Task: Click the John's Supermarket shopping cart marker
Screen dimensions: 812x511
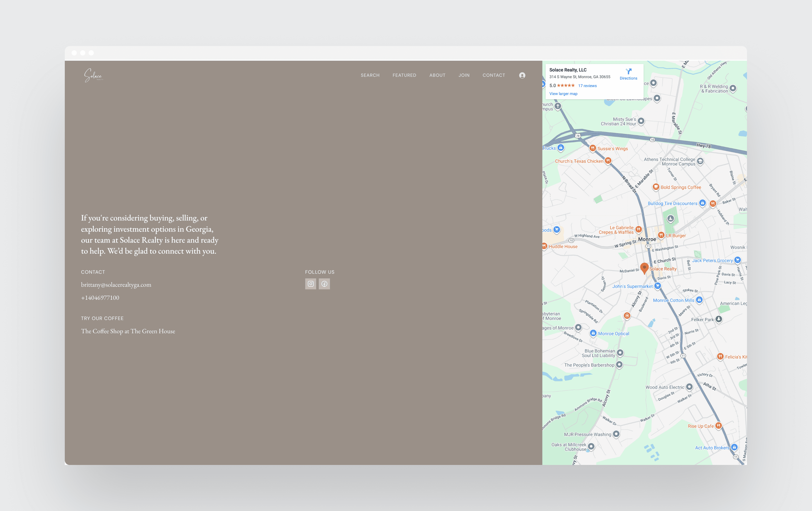Action: coord(657,286)
